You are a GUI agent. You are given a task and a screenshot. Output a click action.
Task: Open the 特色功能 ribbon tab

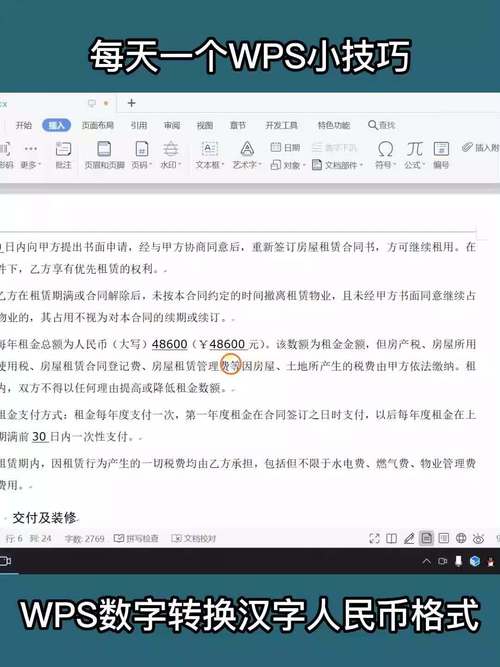coord(334,125)
